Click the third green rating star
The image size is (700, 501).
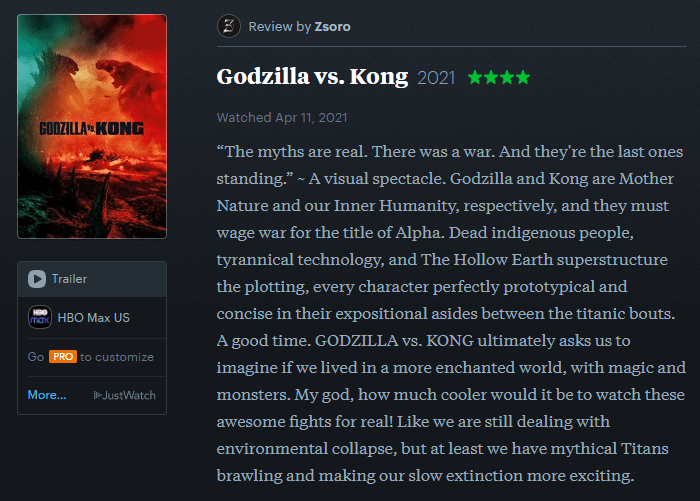(x=507, y=77)
